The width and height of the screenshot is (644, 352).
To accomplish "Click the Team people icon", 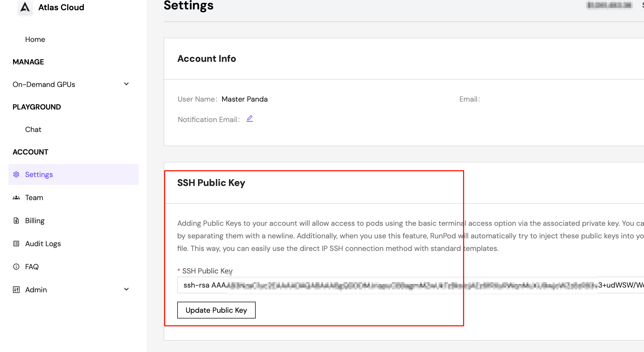I will coord(16,198).
